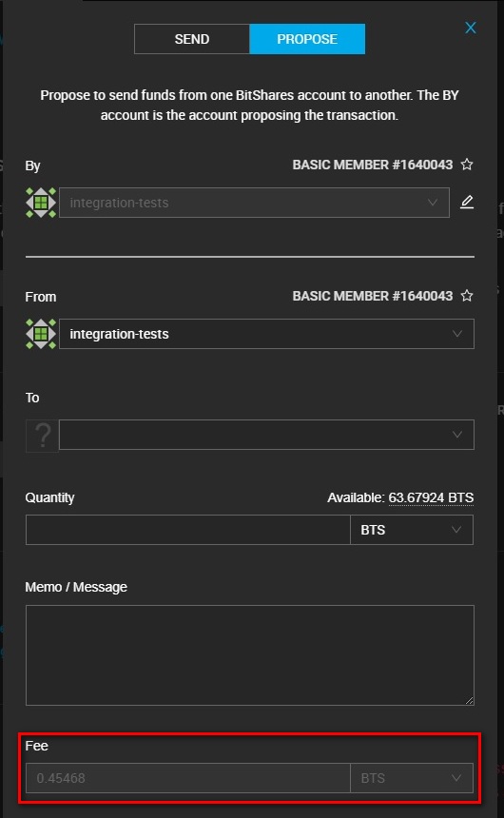Screen dimensions: 504x818
Task: Click inside the Memo / Message text area
Action: pos(250,655)
